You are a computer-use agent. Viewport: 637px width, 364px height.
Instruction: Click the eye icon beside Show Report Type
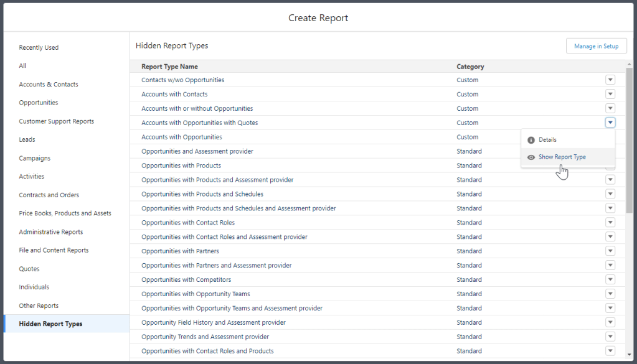(531, 157)
